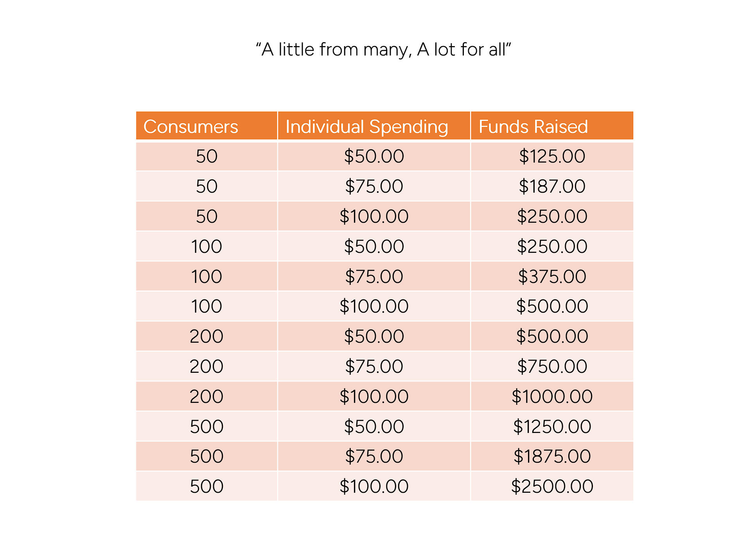Click the $187.00 funds raised cell
756x558 pixels.
point(552,186)
